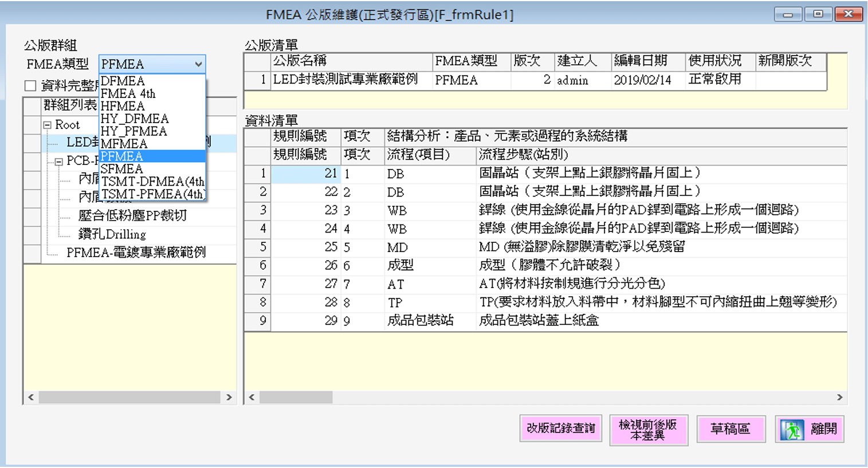
Task: Select PFMEA-電鍍專業廠範例 tree node
Action: pyautogui.click(x=136, y=253)
